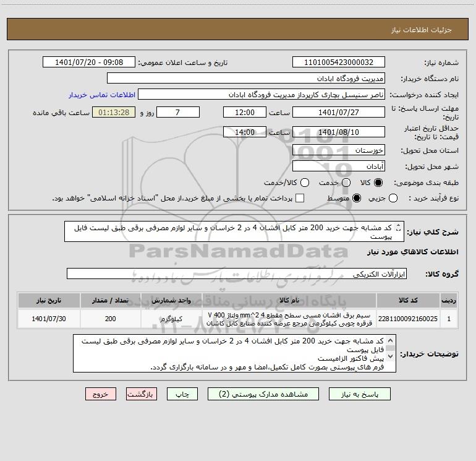Click the need date cell 1401/07/30
This screenshot has height=461, width=476.
pyautogui.click(x=49, y=319)
